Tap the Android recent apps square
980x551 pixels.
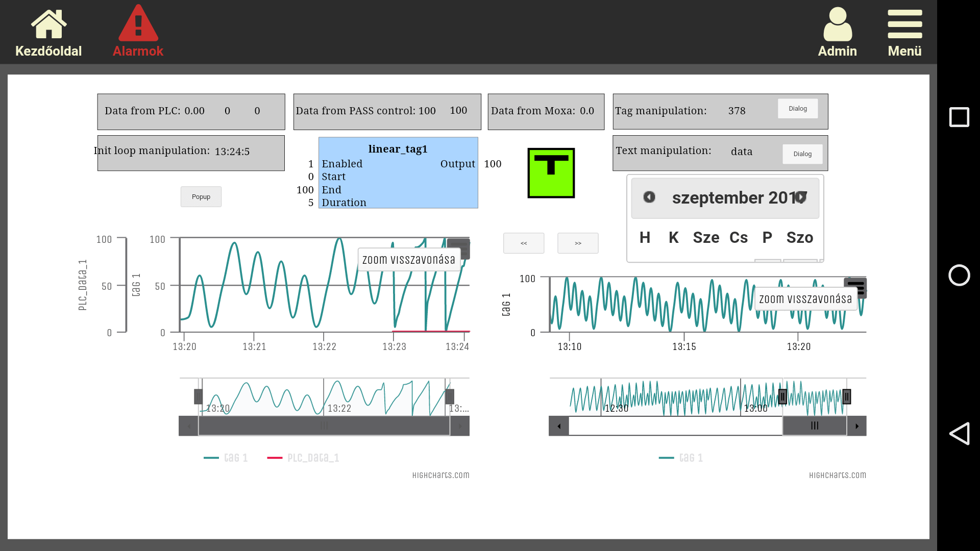(x=959, y=117)
